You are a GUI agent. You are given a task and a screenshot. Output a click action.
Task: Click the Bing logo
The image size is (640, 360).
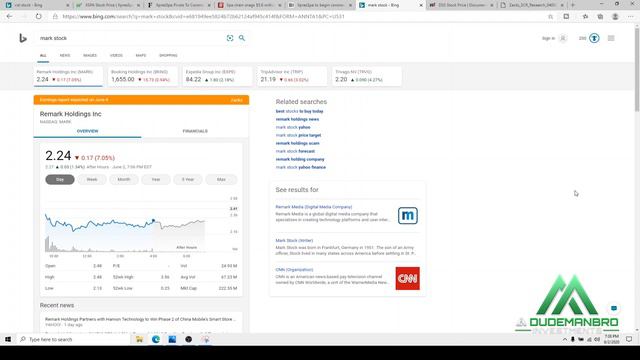23,38
